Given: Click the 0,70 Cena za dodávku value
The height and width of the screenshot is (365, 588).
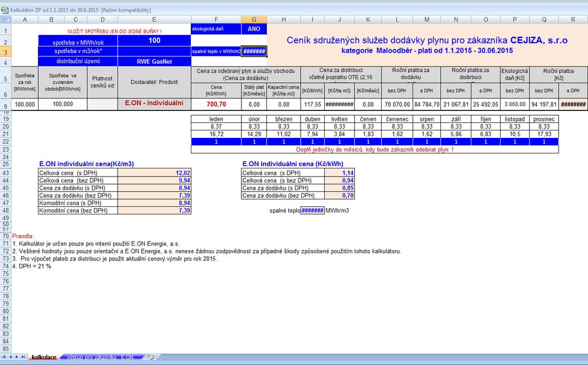Looking at the screenshot, I should pos(339,195).
